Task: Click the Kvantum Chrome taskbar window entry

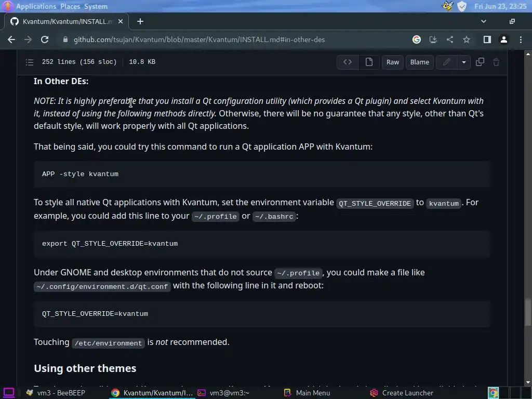Action: pos(152,393)
